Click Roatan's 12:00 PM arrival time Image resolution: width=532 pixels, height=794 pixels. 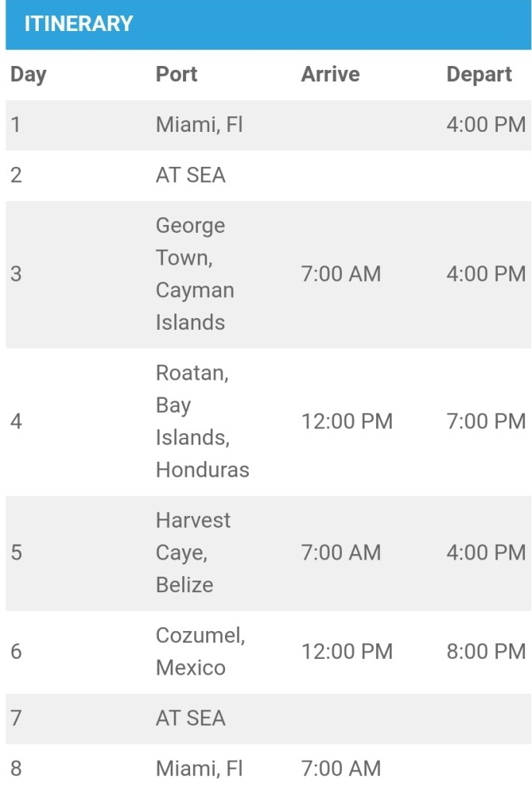pos(347,421)
